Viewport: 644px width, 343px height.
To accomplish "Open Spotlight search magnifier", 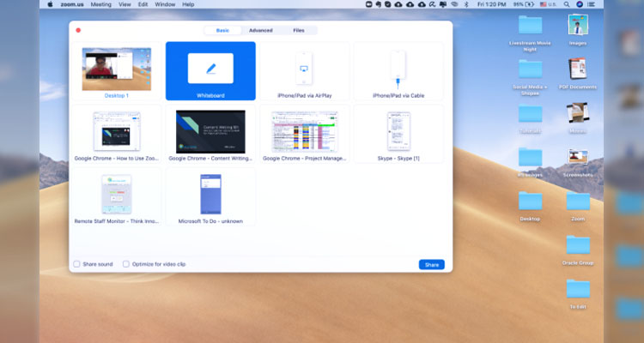I will [567, 4].
